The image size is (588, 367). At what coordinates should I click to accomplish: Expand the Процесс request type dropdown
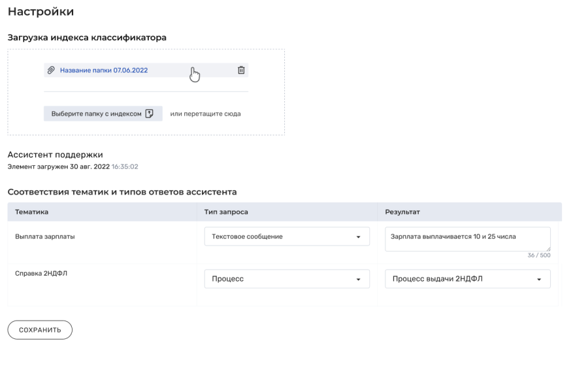click(x=287, y=279)
